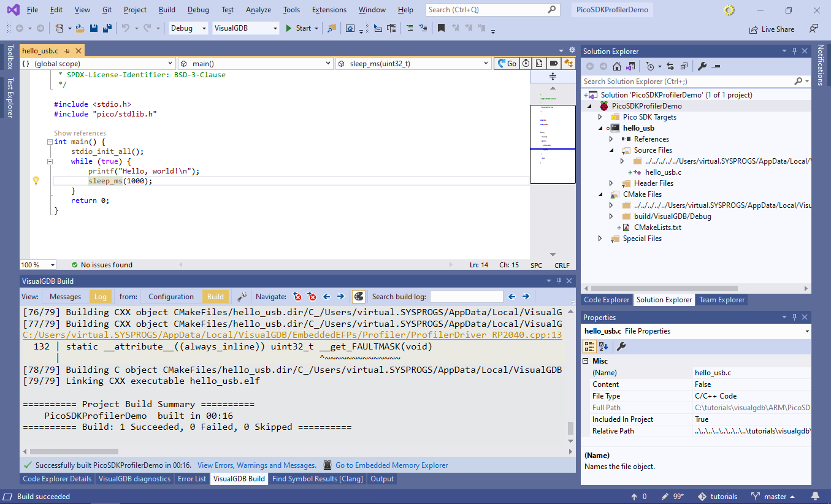This screenshot has width=831, height=504.
Task: Open the Extensions menu
Action: (x=329, y=10)
